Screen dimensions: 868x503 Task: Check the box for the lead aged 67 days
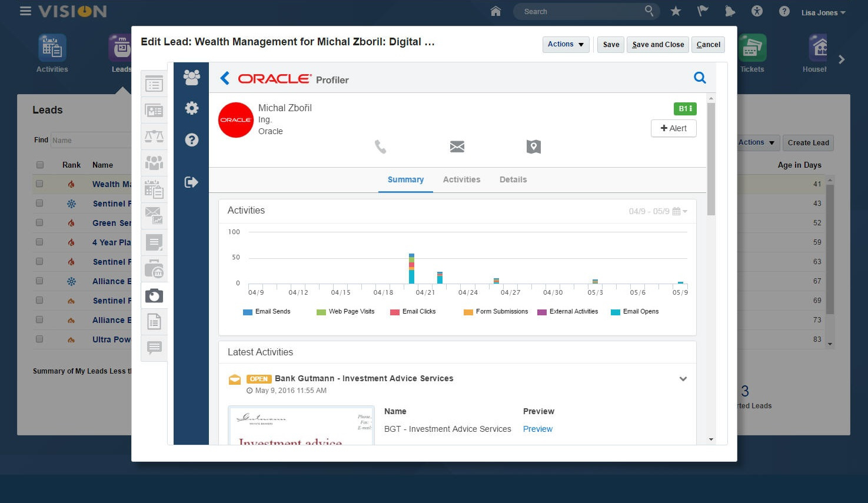(x=39, y=281)
